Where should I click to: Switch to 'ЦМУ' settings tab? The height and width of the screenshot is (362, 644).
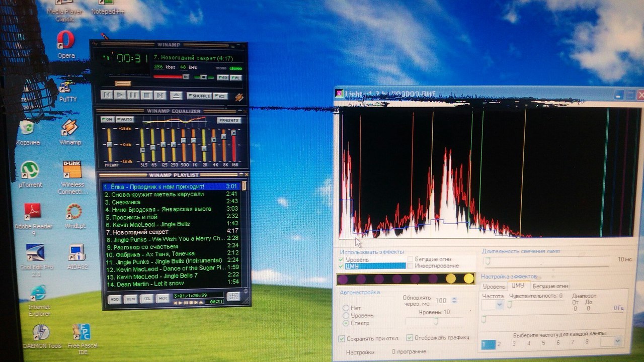[x=518, y=286]
